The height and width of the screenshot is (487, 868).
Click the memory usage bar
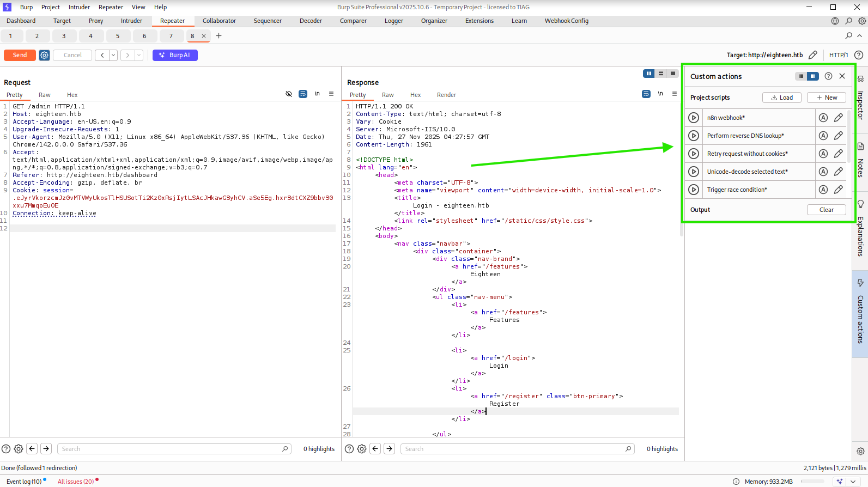click(x=812, y=482)
